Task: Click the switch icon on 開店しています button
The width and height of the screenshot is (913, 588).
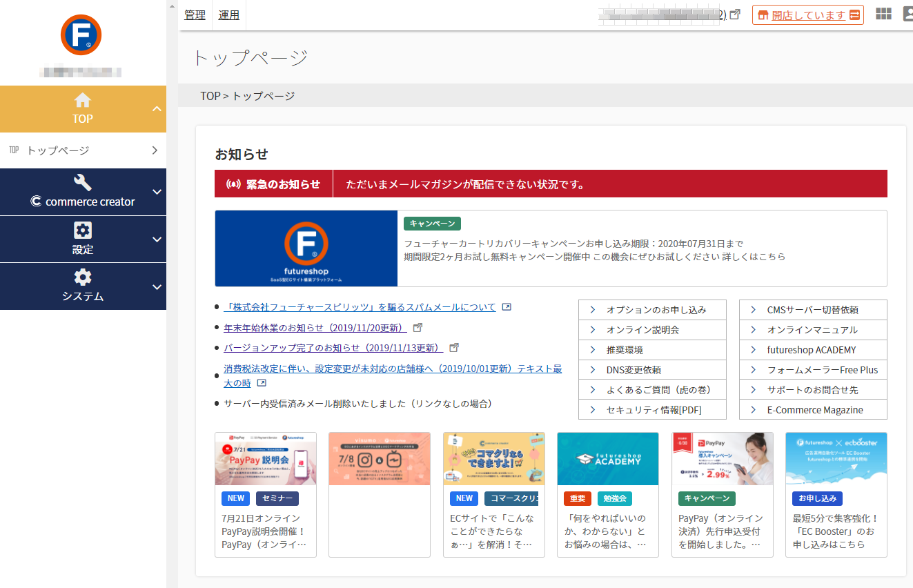Action: [x=855, y=15]
